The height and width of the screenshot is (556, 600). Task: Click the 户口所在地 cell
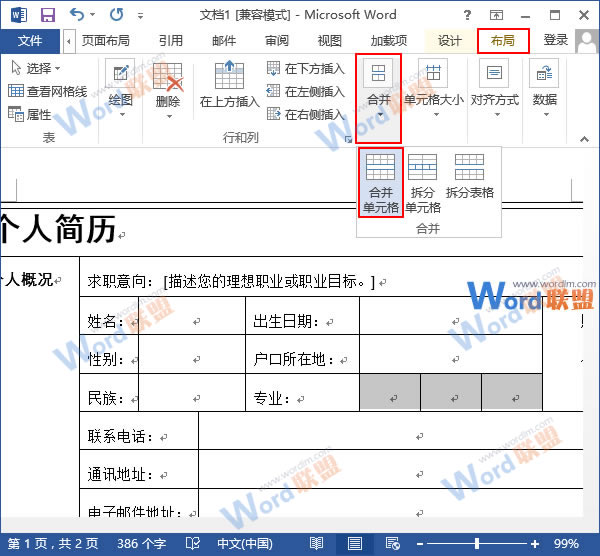pyautogui.click(x=302, y=354)
